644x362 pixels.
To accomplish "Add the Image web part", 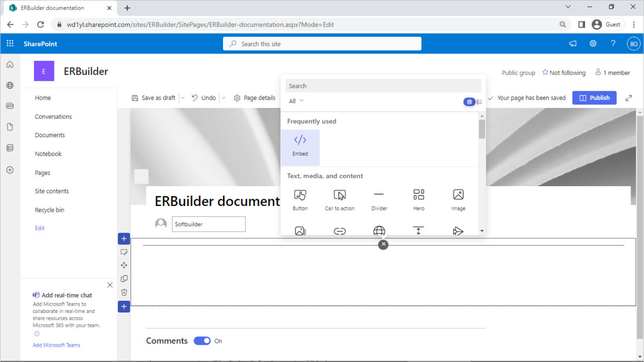I will tap(458, 200).
